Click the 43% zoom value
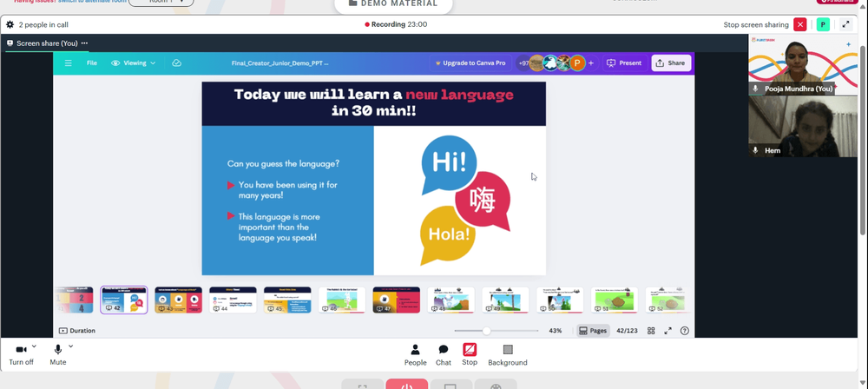This screenshot has height=389, width=868. [x=556, y=331]
